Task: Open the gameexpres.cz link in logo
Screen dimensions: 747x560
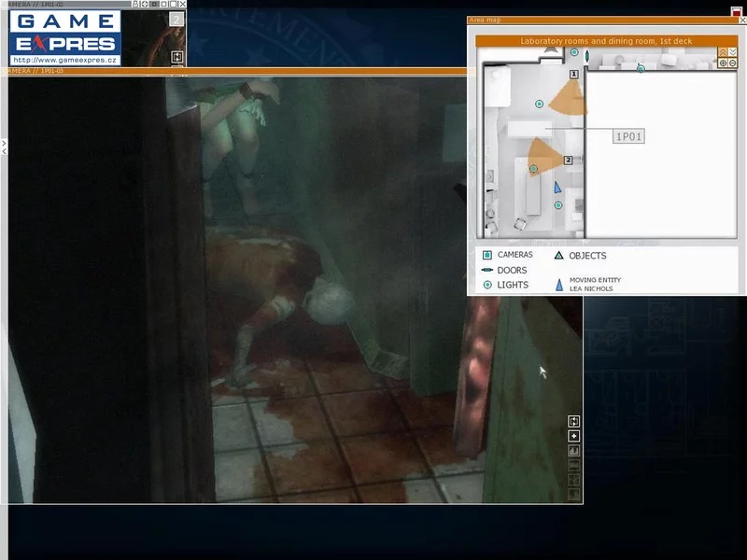Action: click(x=65, y=60)
